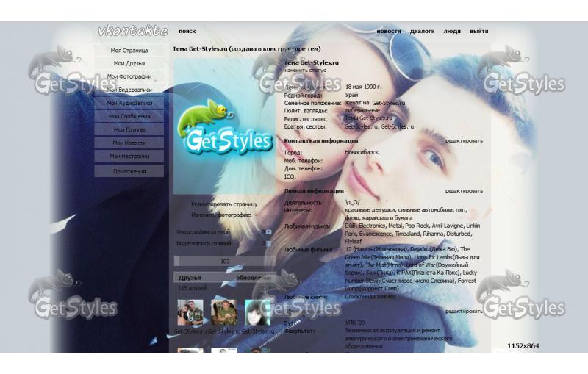Open Моя Страница in the sidebar

point(129,50)
